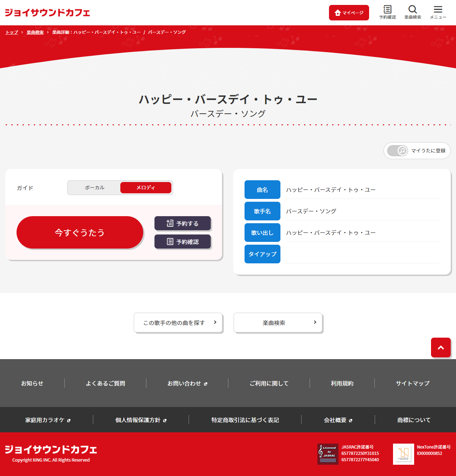Click the NexTone license badge
The width and height of the screenshot is (456, 476).
click(404, 454)
